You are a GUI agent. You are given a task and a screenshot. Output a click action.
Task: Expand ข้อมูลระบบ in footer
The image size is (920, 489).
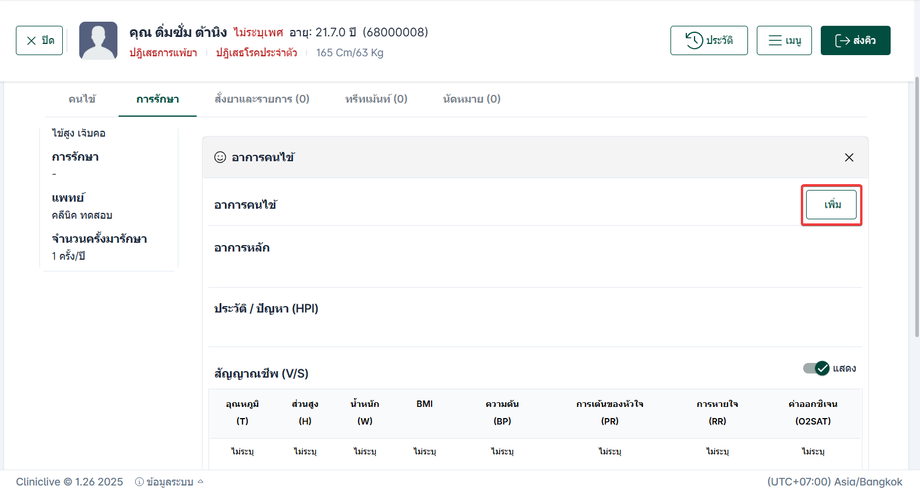170,482
